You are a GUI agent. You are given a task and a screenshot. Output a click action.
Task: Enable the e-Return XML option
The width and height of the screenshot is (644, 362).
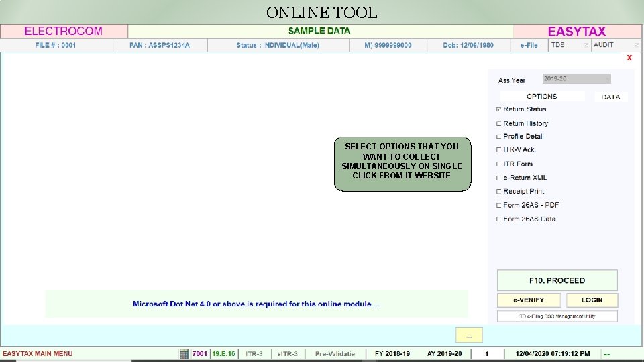tap(498, 178)
